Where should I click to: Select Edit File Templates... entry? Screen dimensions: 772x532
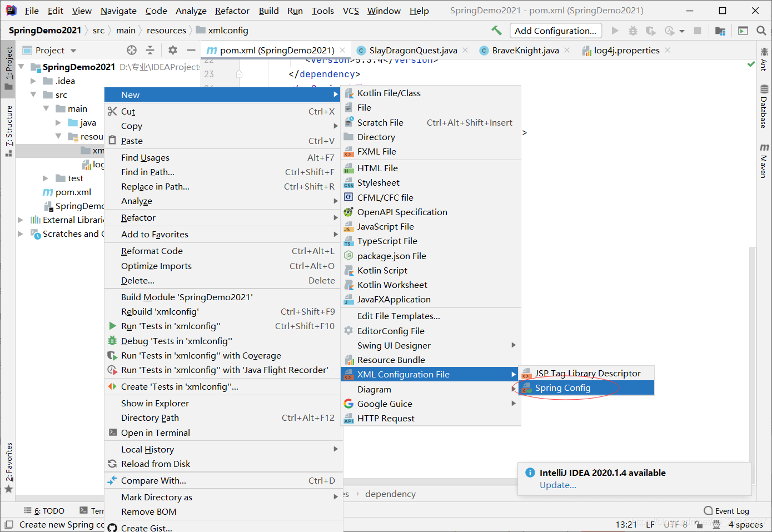click(431, 316)
